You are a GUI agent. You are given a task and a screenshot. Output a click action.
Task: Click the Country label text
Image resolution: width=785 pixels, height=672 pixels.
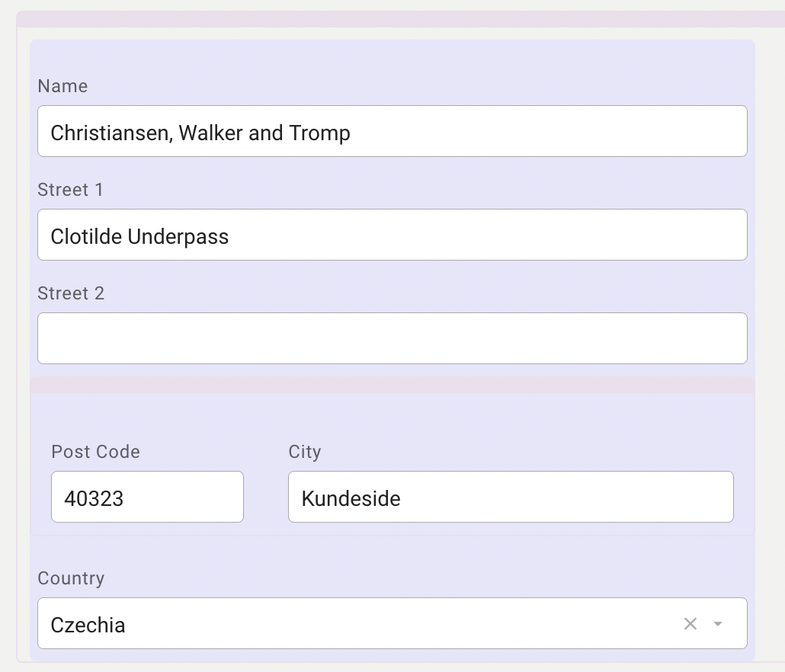point(71,578)
